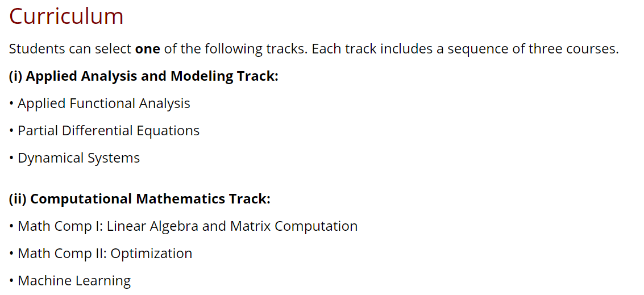Click the word "Students" in the intro
The image size is (644, 295).
coord(37,49)
